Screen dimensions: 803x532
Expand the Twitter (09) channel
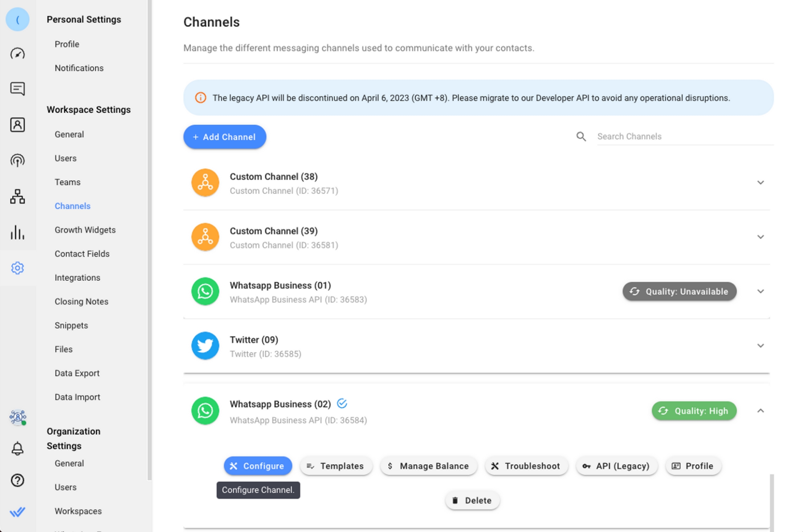tap(760, 346)
